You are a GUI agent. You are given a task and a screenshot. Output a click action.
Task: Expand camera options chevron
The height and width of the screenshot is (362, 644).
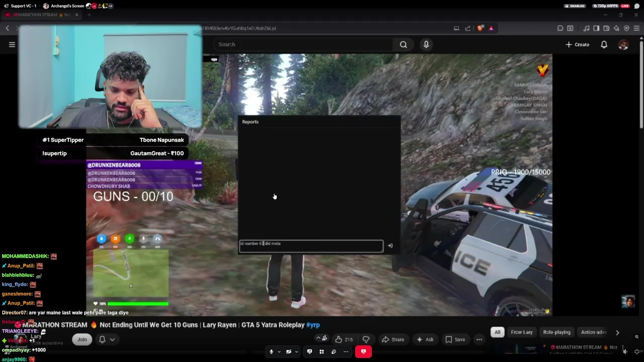point(296,351)
